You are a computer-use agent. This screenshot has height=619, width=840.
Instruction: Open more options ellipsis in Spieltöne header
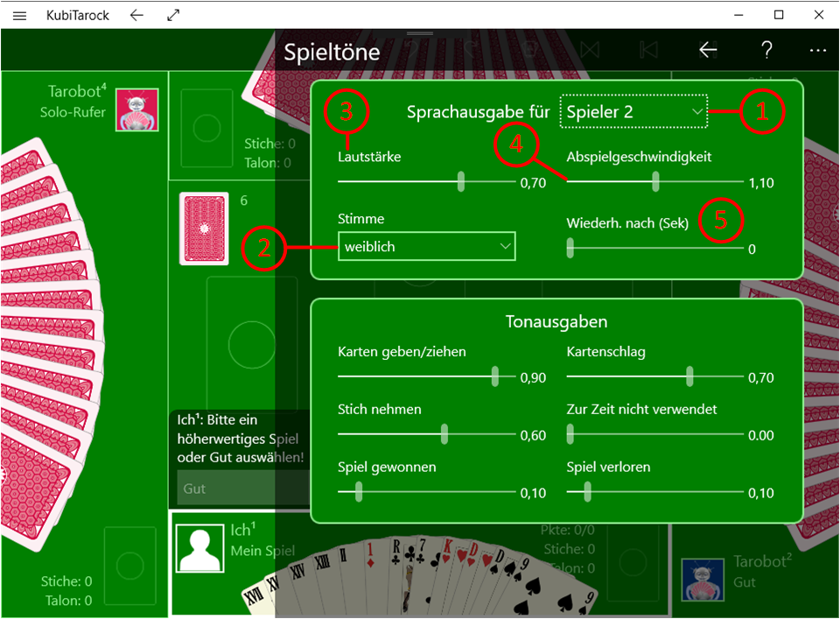[818, 51]
